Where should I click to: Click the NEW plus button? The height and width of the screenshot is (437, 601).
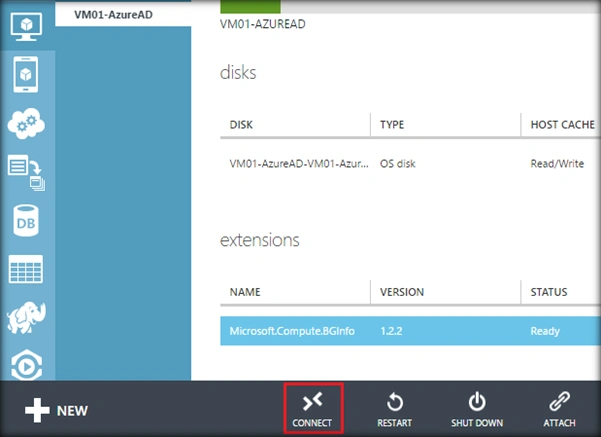point(56,411)
